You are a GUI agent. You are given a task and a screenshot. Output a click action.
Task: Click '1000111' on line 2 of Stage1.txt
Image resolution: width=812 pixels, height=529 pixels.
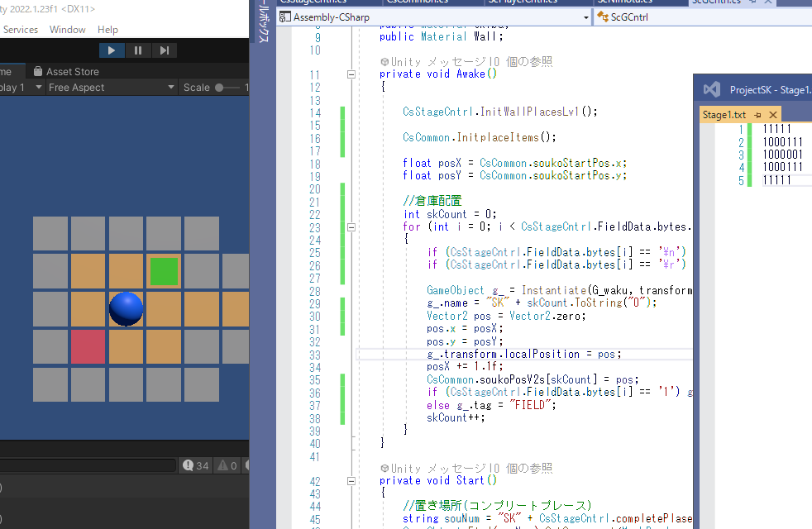coord(782,142)
